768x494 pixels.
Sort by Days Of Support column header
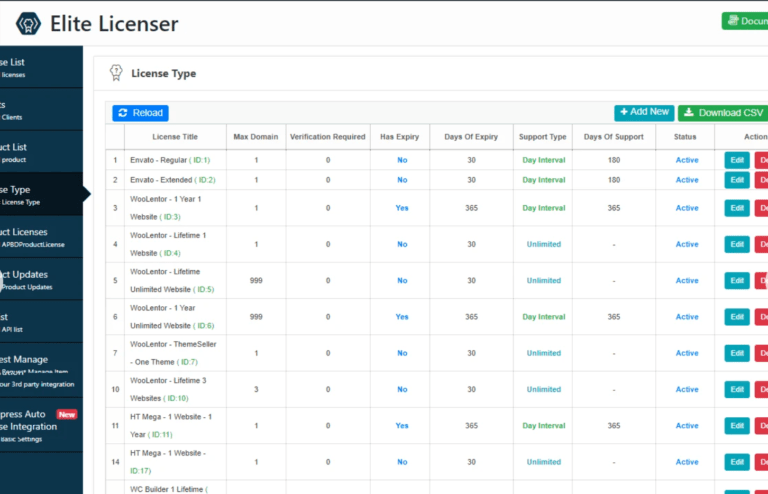tap(614, 137)
